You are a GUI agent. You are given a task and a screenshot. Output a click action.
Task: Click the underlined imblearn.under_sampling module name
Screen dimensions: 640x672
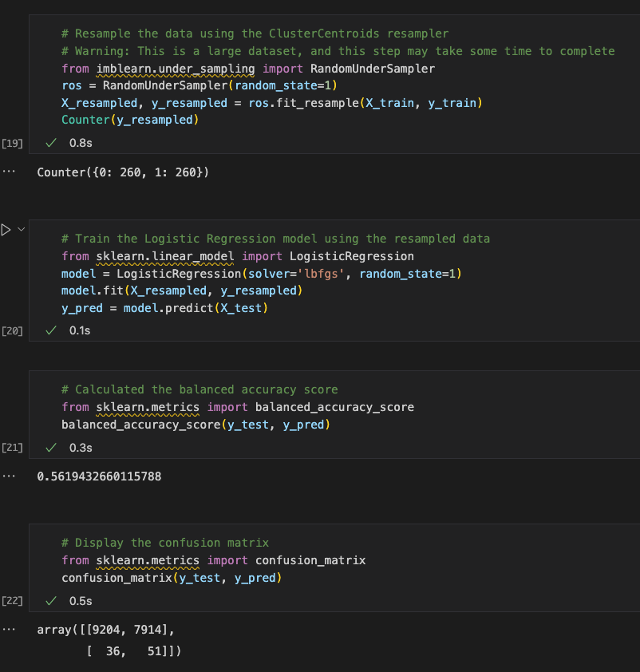pos(176,69)
